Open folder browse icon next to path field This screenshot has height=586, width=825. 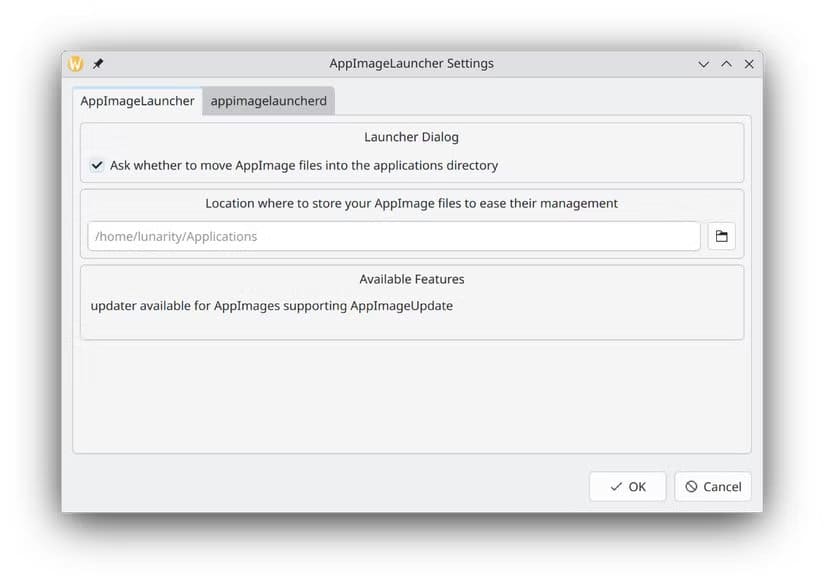pyautogui.click(x=721, y=236)
